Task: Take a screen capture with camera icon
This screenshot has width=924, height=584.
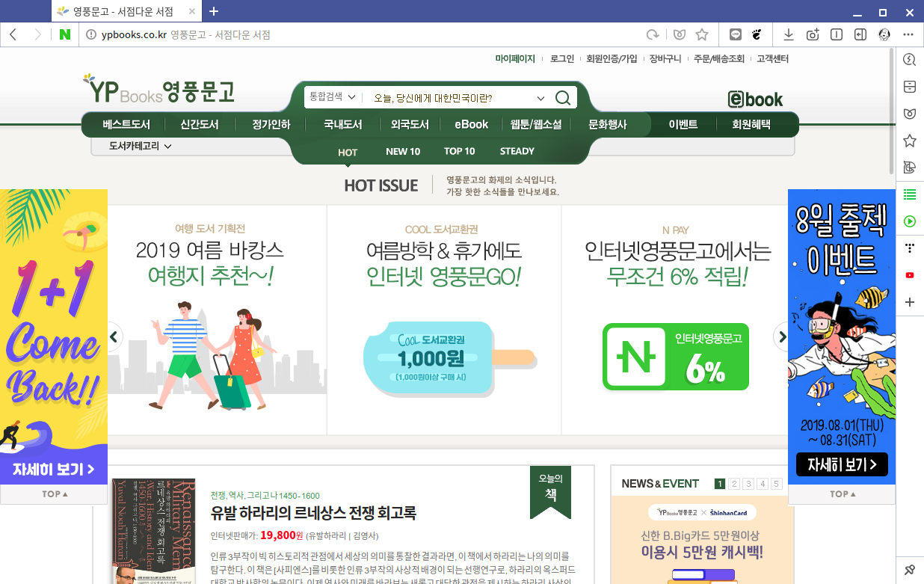Action: click(813, 34)
